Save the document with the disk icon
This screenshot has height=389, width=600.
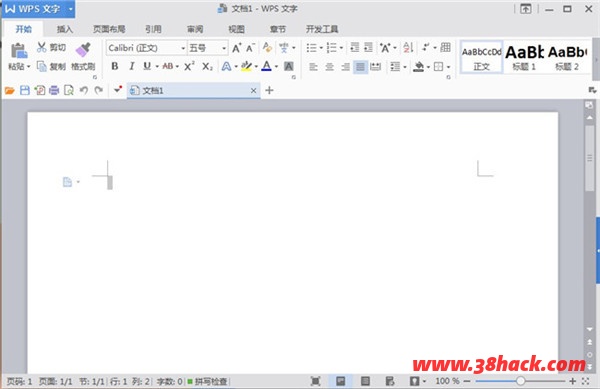(x=25, y=91)
